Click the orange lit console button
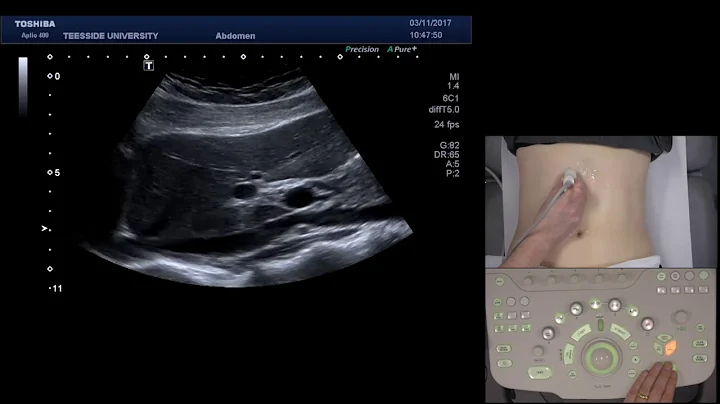The height and width of the screenshot is (404, 720). coord(671,348)
